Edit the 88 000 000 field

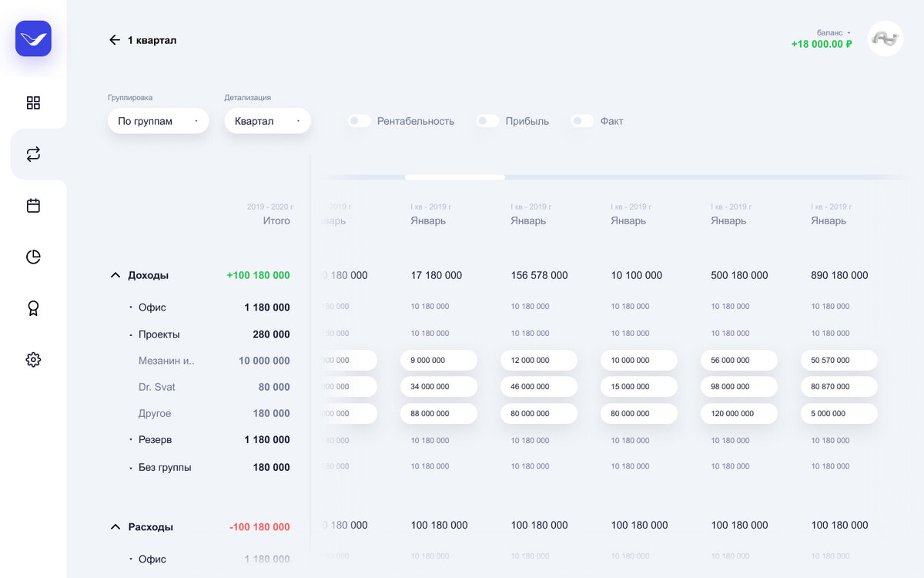(439, 414)
